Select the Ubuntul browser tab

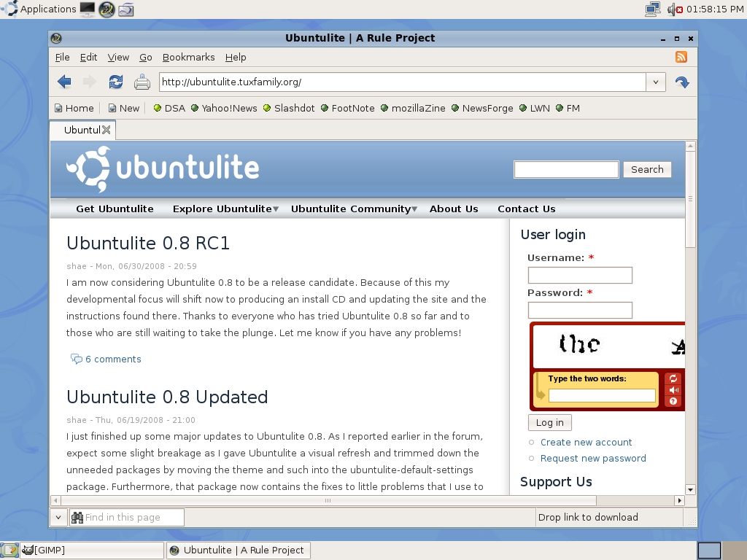point(82,130)
